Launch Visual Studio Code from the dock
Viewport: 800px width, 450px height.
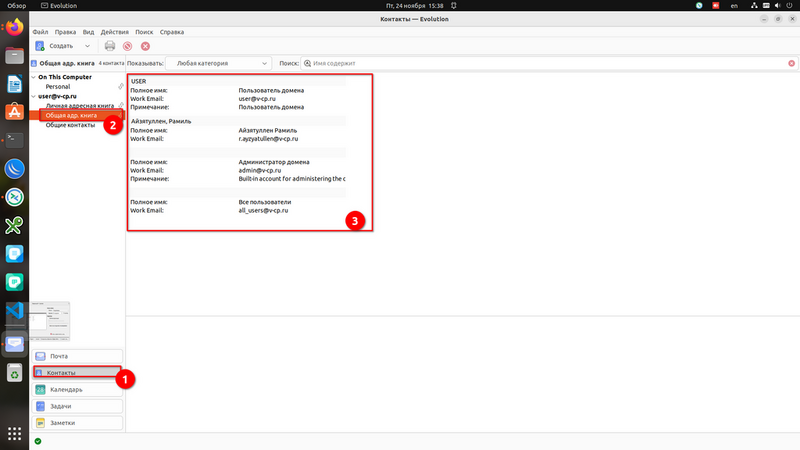click(14, 311)
